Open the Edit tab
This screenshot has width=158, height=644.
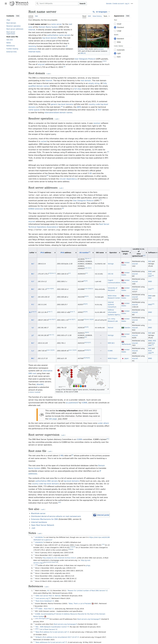pyautogui.click(x=89, y=16)
